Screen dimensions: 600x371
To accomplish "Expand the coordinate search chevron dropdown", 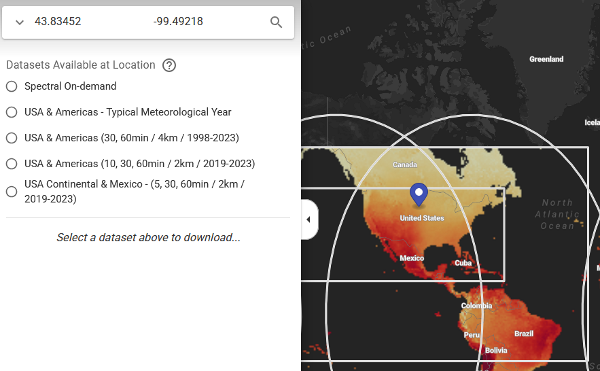I will [20, 22].
